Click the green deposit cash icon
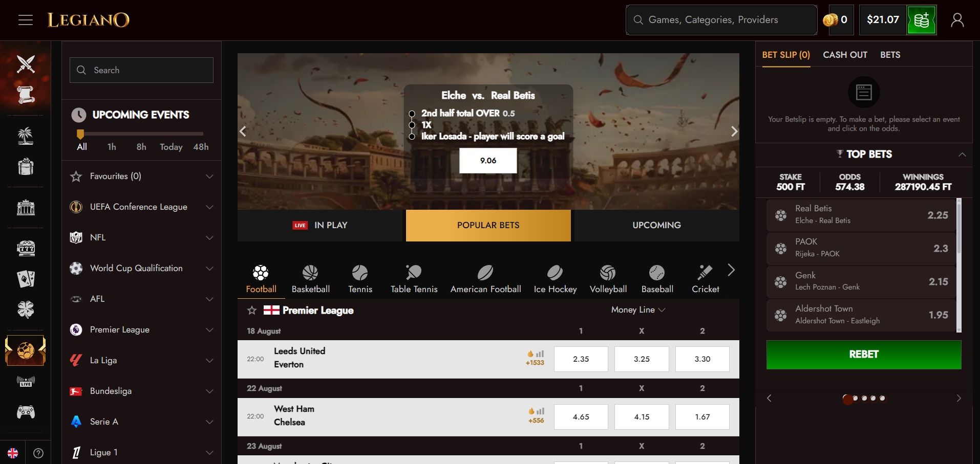The height and width of the screenshot is (464, 980). [922, 20]
